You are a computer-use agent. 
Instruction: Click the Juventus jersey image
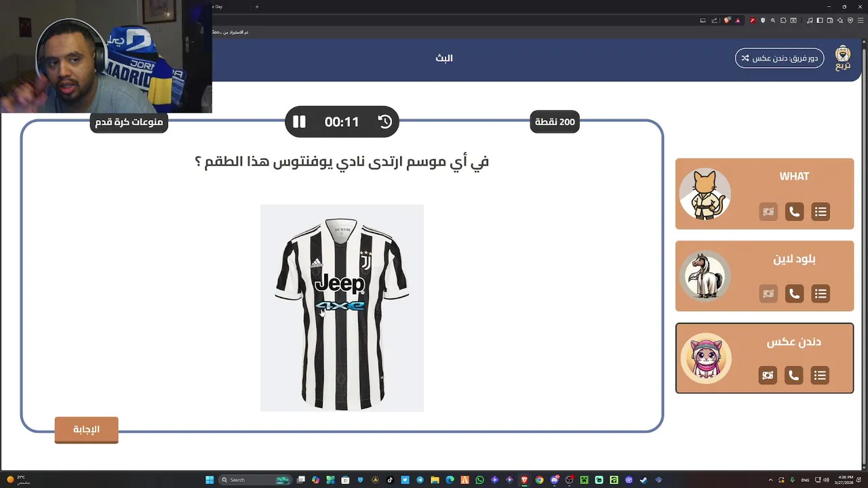(342, 308)
